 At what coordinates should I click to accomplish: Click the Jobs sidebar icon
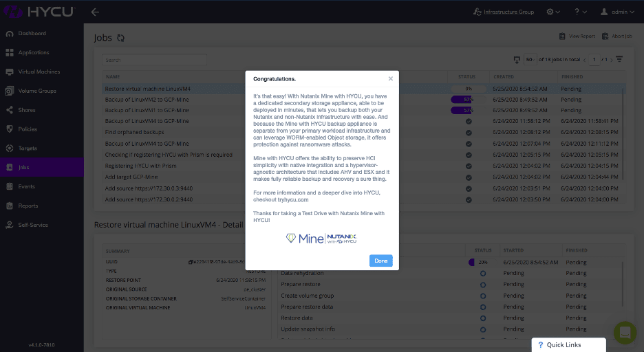pyautogui.click(x=10, y=167)
